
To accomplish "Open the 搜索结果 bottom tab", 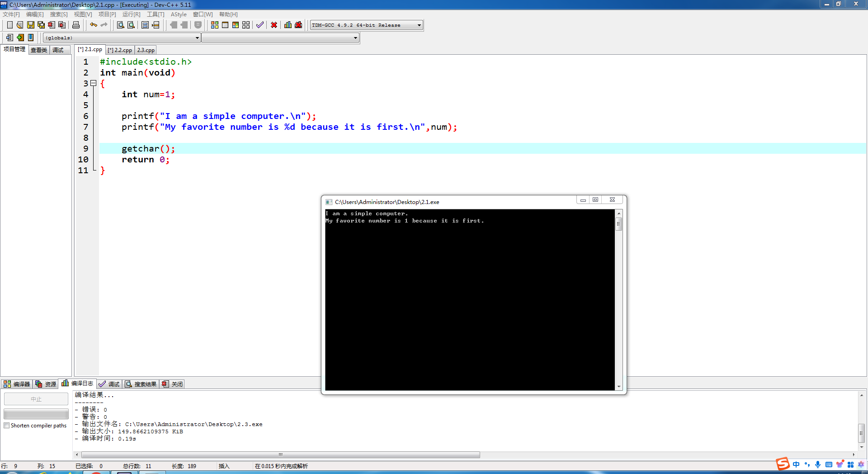I will coord(141,384).
